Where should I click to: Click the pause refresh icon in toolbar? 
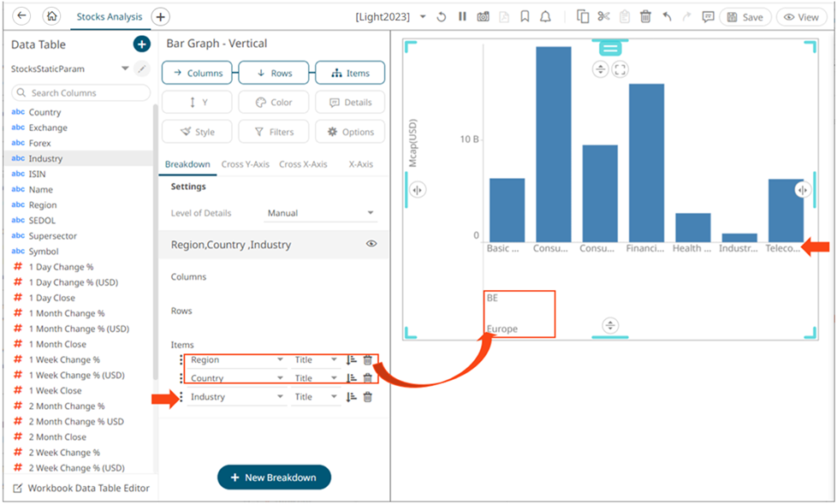tap(462, 17)
